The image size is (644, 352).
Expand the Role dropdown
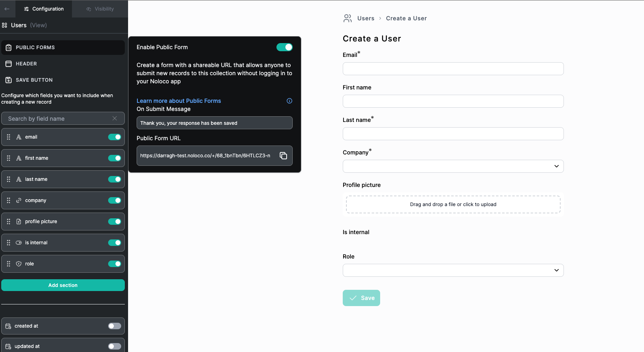coord(453,270)
